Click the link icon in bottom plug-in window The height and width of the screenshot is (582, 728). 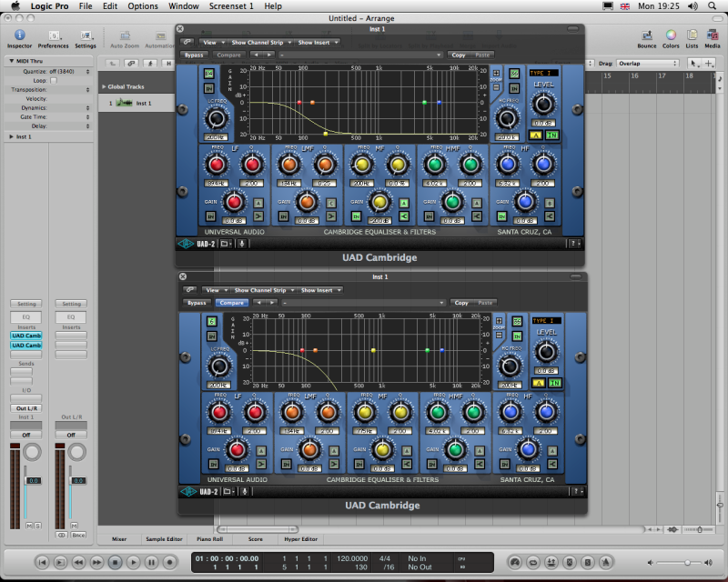(189, 290)
